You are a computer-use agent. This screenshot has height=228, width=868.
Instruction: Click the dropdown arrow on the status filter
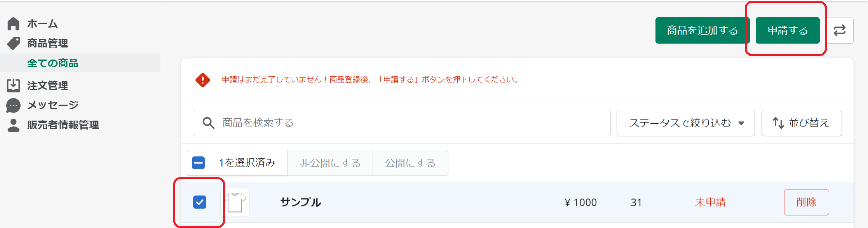pyautogui.click(x=741, y=123)
